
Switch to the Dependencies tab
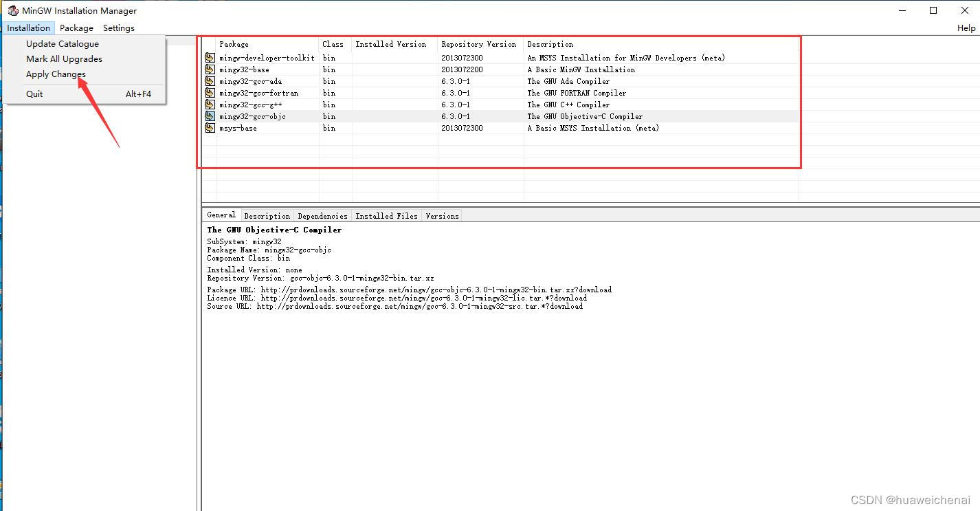322,216
